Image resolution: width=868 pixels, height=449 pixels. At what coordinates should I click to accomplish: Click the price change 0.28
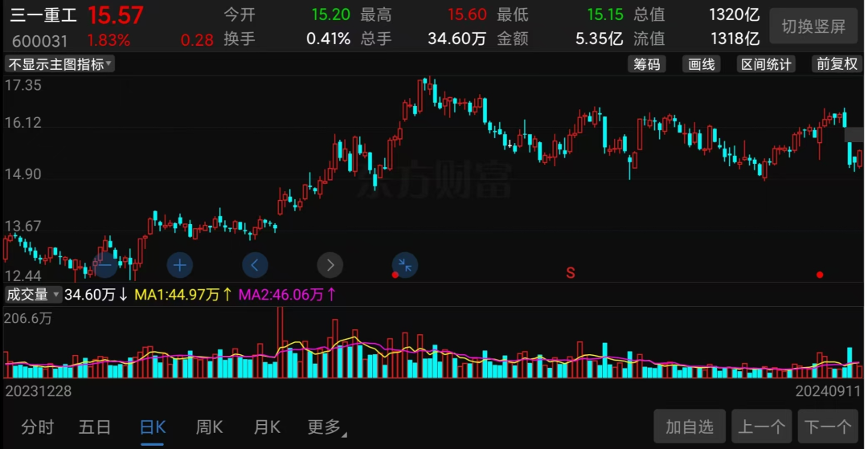197,40
